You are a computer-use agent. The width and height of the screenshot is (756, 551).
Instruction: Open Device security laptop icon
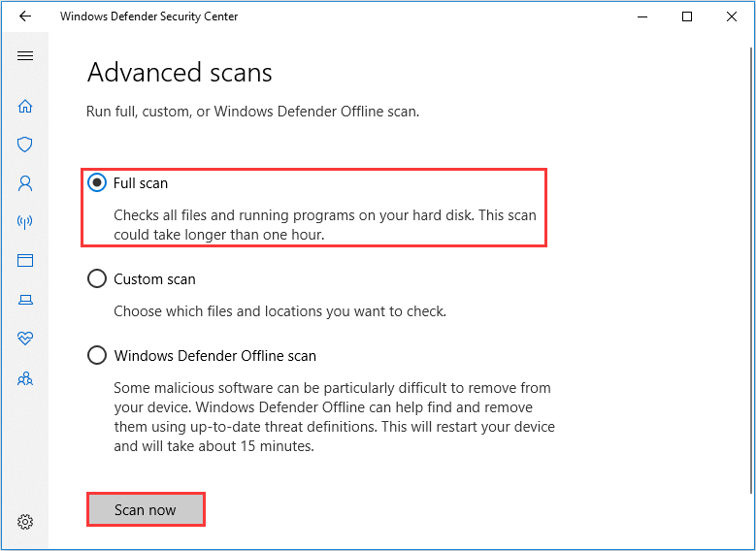[x=25, y=300]
